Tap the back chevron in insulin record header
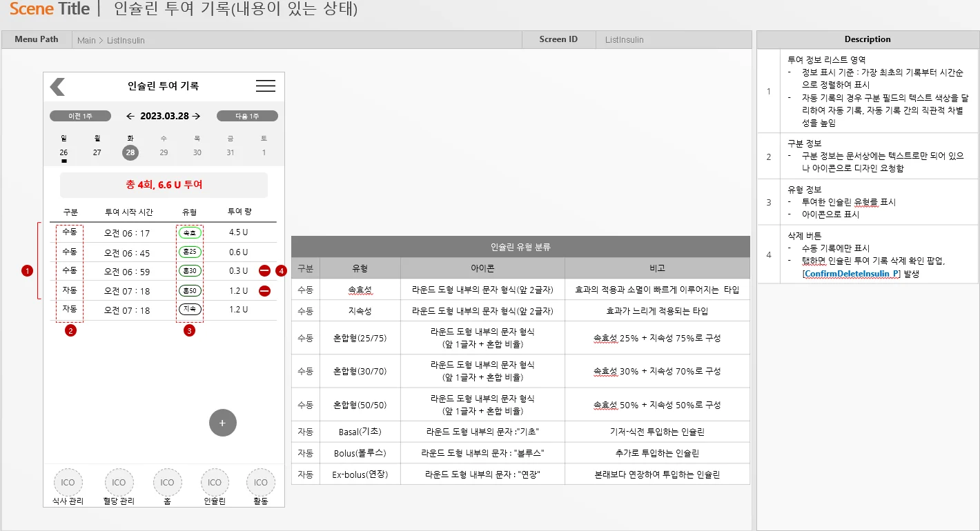980x531 pixels. pyautogui.click(x=57, y=86)
